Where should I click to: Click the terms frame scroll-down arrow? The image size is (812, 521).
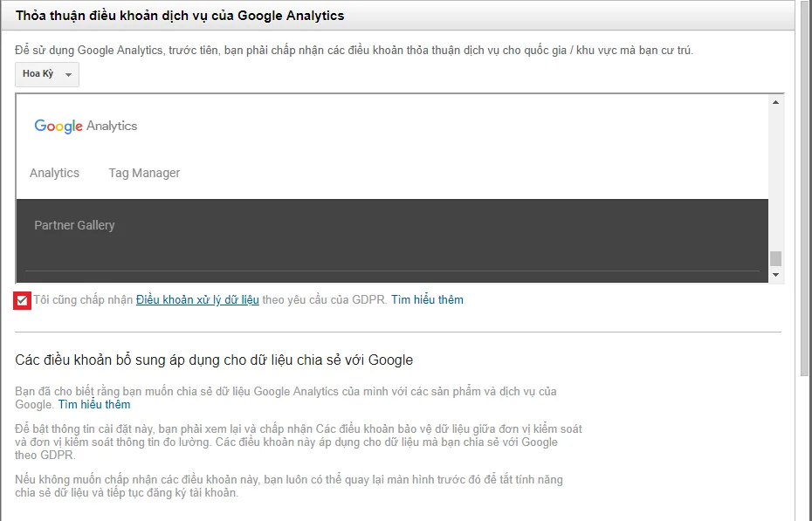[x=775, y=275]
